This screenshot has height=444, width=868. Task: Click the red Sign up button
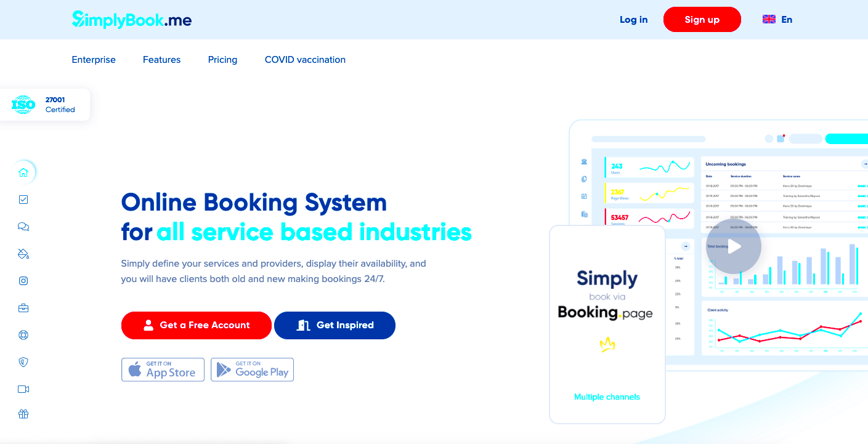coord(702,20)
